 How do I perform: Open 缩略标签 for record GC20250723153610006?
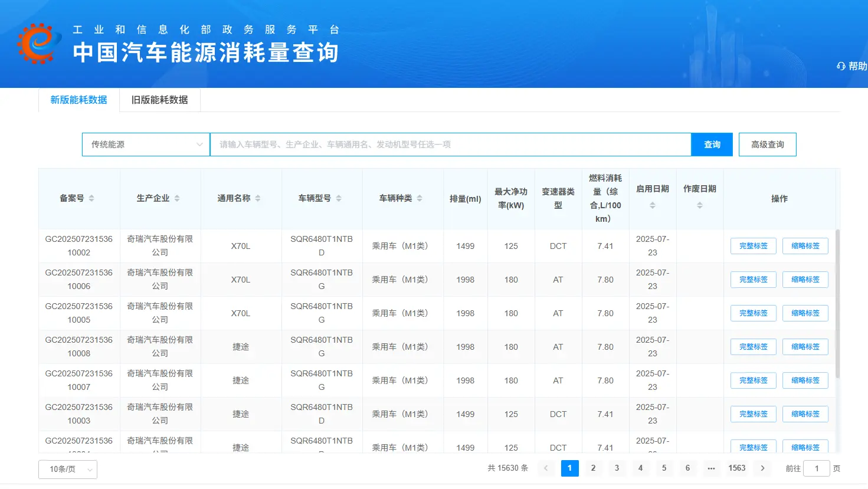[x=805, y=280]
